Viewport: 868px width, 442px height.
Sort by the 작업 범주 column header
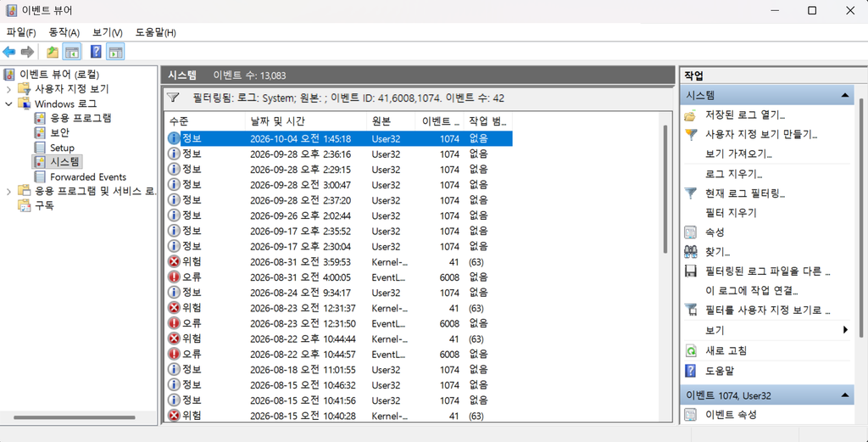487,121
